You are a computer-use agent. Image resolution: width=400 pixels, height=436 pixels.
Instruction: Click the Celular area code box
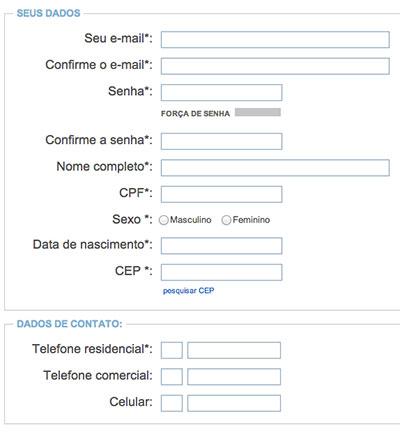[172, 403]
